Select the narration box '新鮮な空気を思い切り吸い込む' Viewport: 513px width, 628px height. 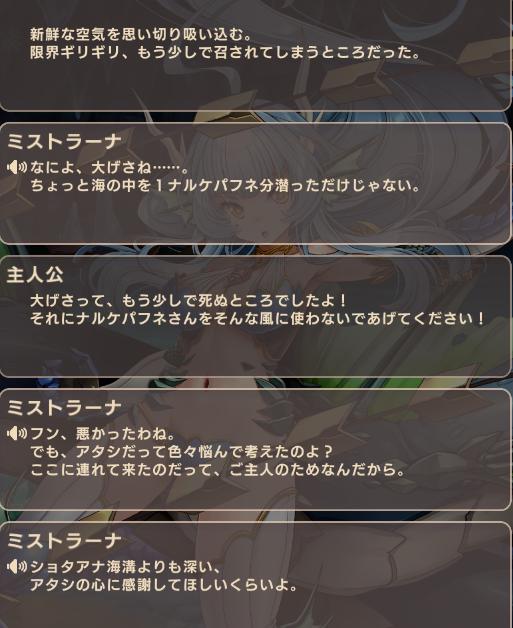coord(256,55)
